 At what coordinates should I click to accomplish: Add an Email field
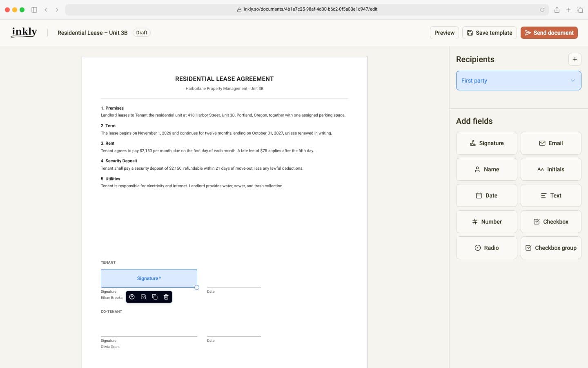(x=551, y=143)
